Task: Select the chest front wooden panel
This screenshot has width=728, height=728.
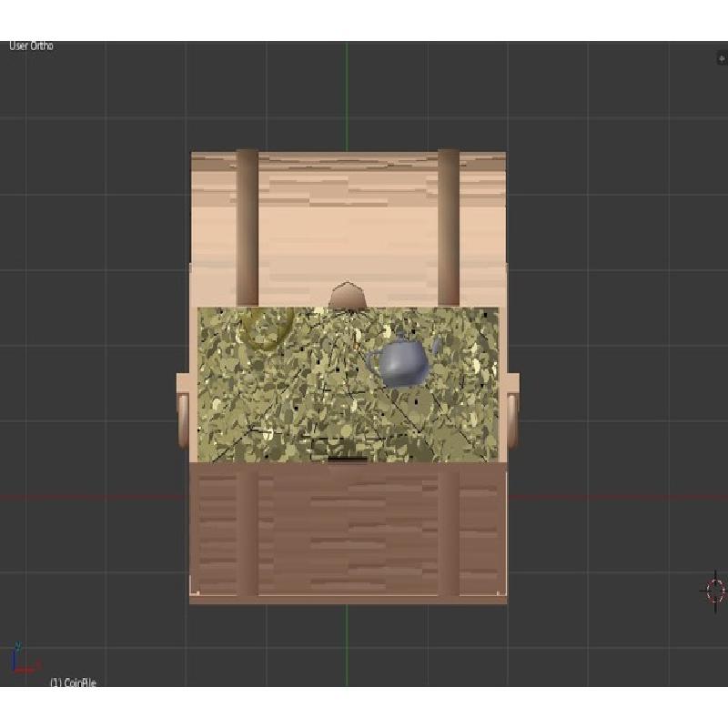Action: coord(347,528)
